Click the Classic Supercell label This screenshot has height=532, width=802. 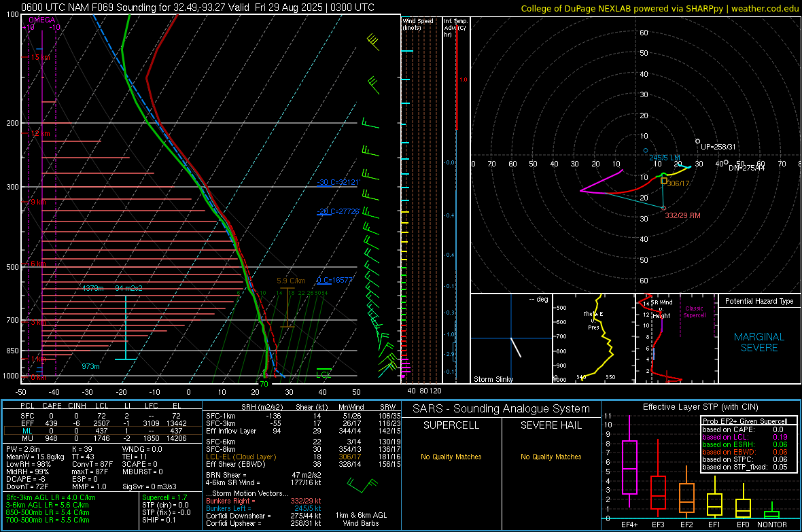pyautogui.click(x=695, y=312)
